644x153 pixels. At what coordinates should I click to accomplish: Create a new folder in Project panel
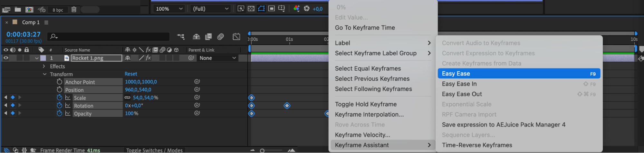(x=18, y=9)
